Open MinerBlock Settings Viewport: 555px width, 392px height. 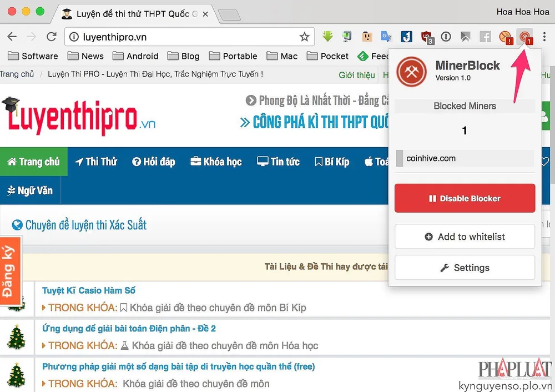click(465, 268)
